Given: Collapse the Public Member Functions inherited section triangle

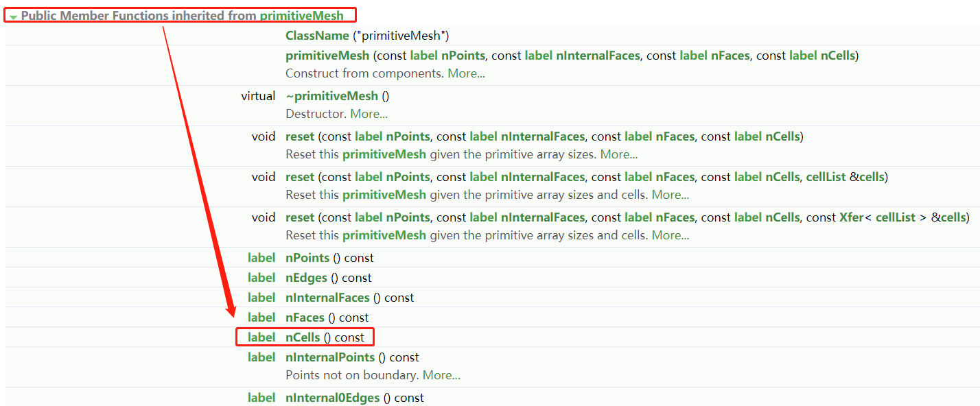Looking at the screenshot, I should [x=13, y=16].
